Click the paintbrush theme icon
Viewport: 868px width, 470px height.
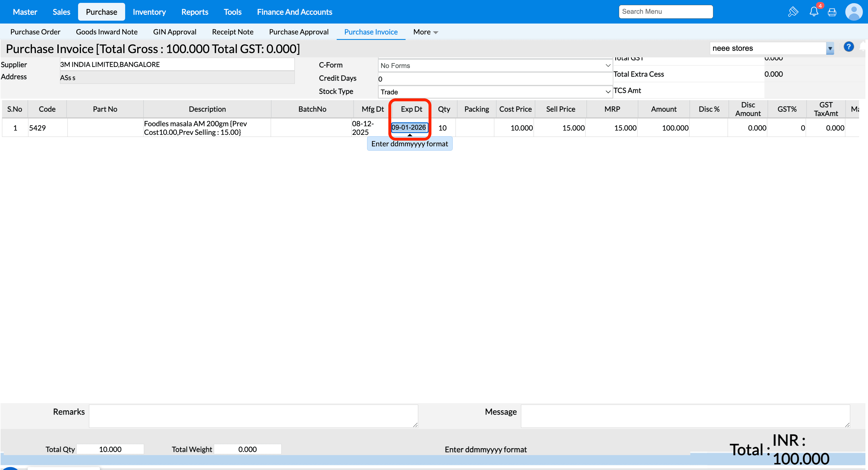793,12
